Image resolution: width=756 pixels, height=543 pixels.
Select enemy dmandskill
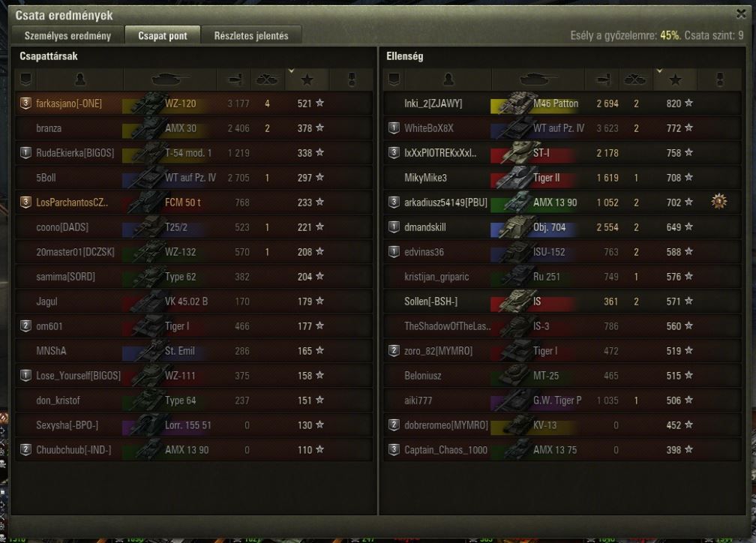pos(424,227)
